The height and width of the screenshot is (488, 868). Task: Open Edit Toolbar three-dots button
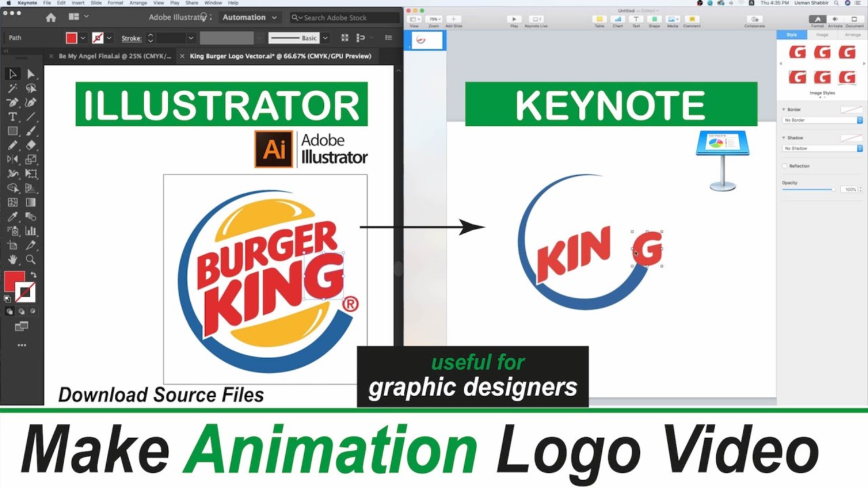[x=22, y=345]
